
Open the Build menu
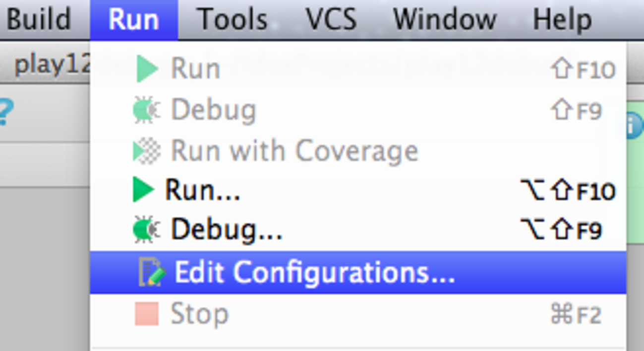coord(39,20)
